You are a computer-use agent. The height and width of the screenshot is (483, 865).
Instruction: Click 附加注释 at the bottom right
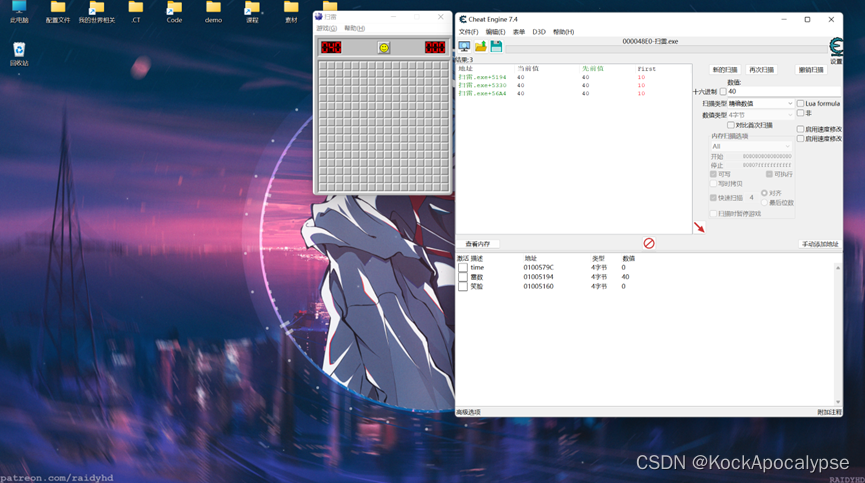pos(829,412)
